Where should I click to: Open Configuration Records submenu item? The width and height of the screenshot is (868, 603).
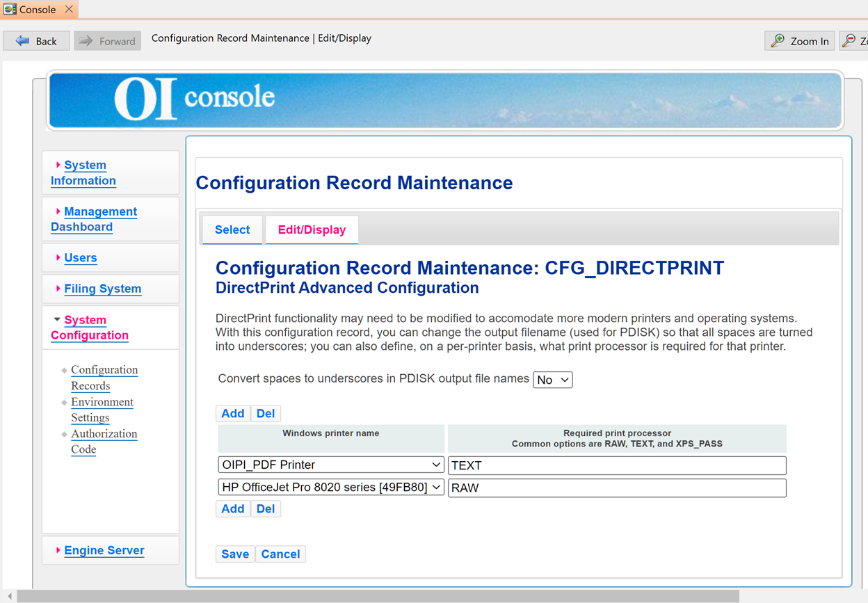(104, 378)
